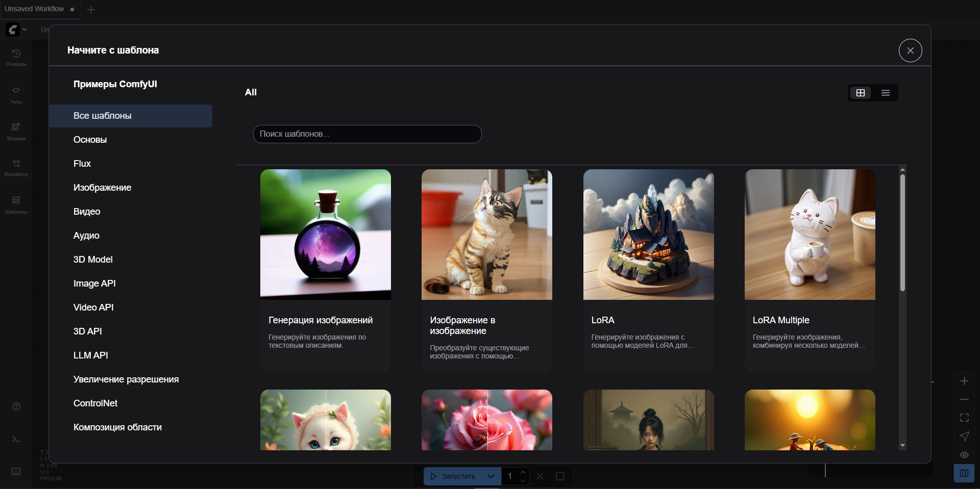Click the ComfyUI logo menu button
The width and height of the screenshot is (980, 489).
coord(13,30)
